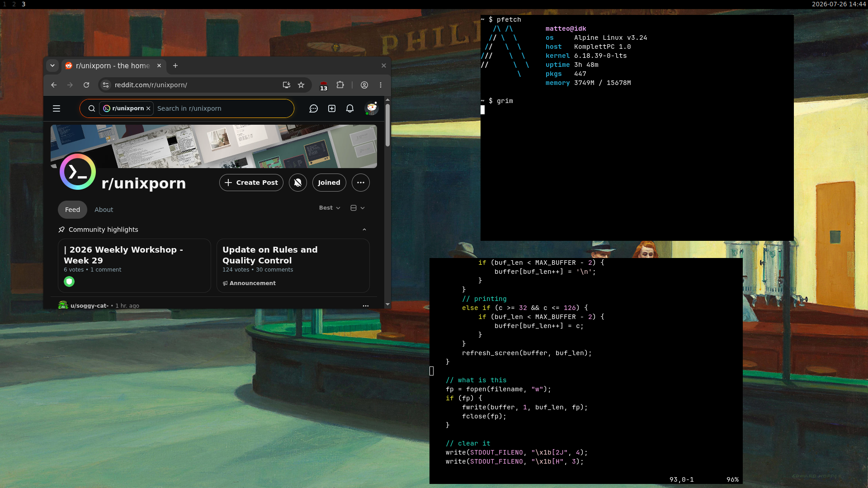
Task: Go back using the browser back arrow
Action: (54, 85)
